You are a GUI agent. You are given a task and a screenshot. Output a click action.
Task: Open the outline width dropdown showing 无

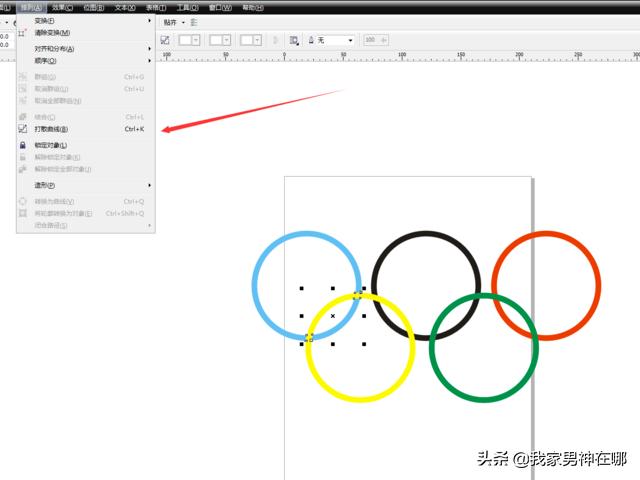350,40
